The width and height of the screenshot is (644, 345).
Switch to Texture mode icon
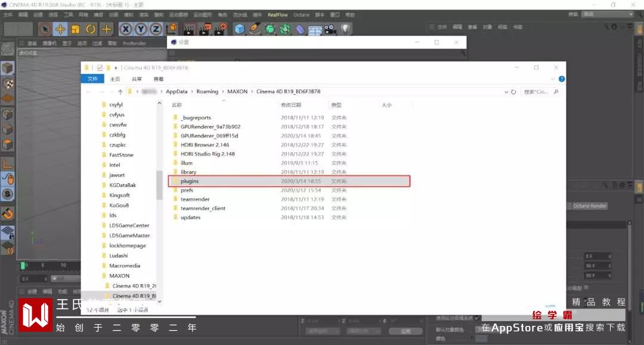coord(7,84)
